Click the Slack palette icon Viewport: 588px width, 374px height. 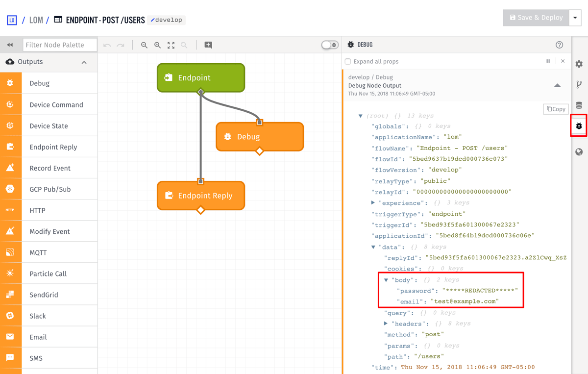click(10, 315)
